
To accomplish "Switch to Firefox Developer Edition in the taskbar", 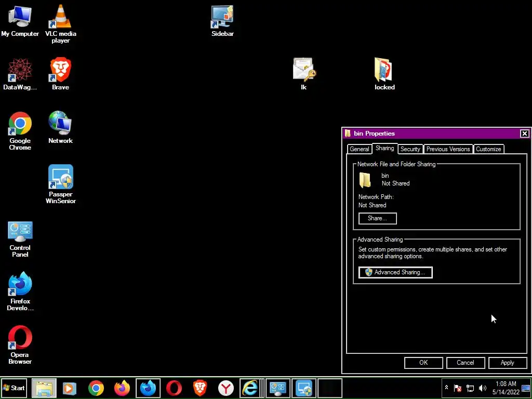I will point(148,388).
